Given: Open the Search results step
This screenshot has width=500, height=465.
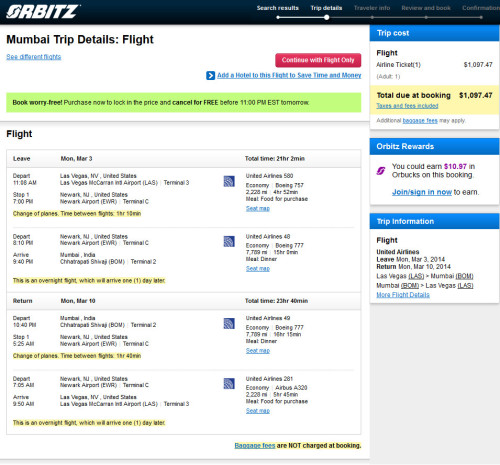Looking at the screenshot, I should (x=278, y=8).
